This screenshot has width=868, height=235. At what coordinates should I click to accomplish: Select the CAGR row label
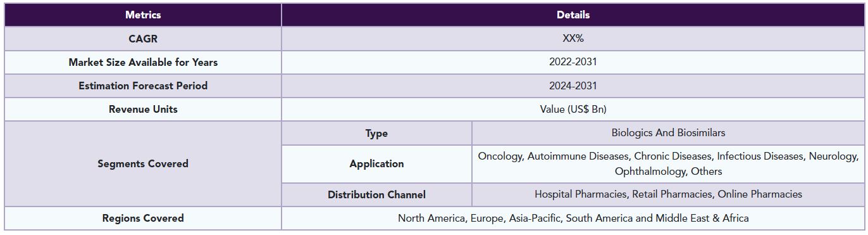[143, 39]
